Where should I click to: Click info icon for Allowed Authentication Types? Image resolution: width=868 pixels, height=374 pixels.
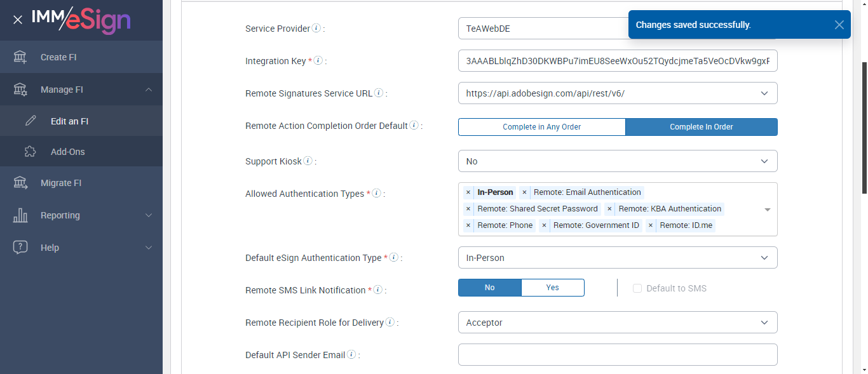point(376,194)
